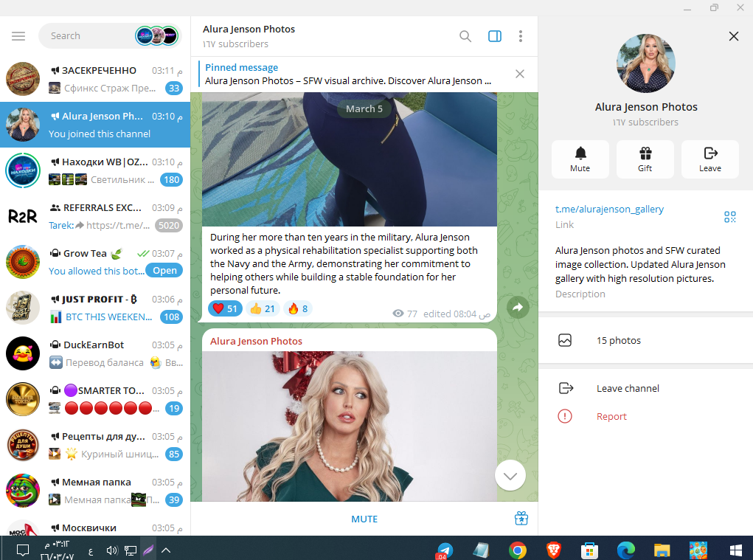
Task: Expand hidden tray icons chevron
Action: coord(166,550)
